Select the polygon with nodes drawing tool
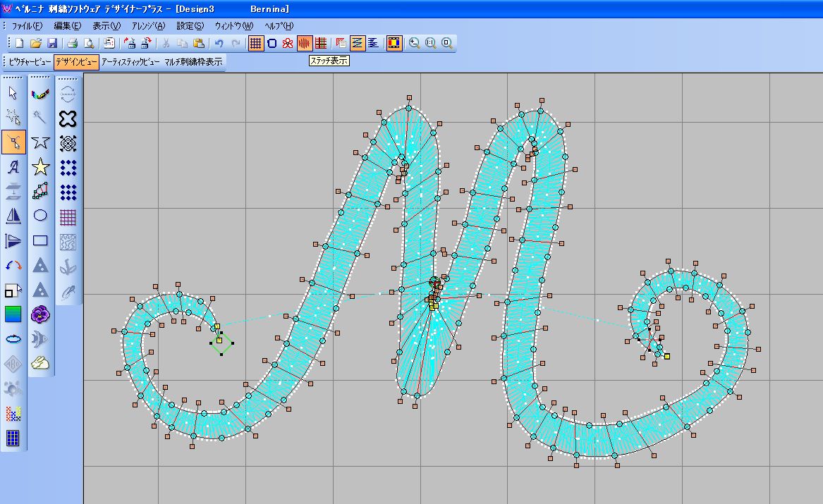Image resolution: width=823 pixels, height=504 pixels. [x=40, y=191]
